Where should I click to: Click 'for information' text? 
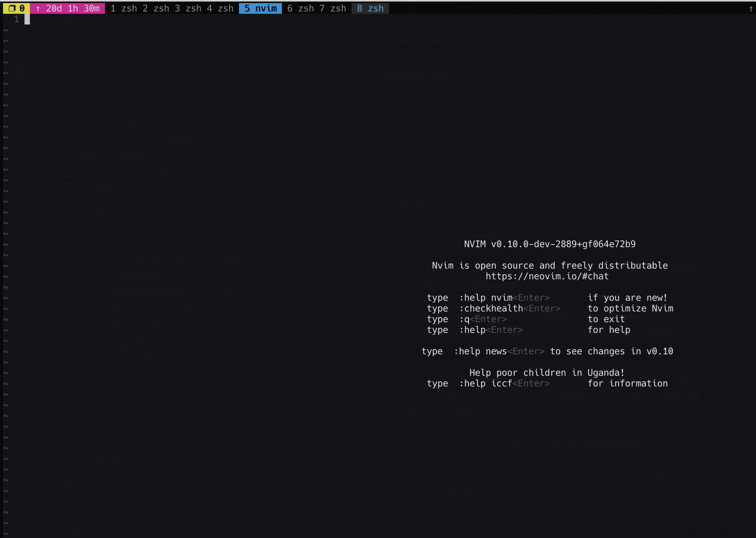click(628, 383)
